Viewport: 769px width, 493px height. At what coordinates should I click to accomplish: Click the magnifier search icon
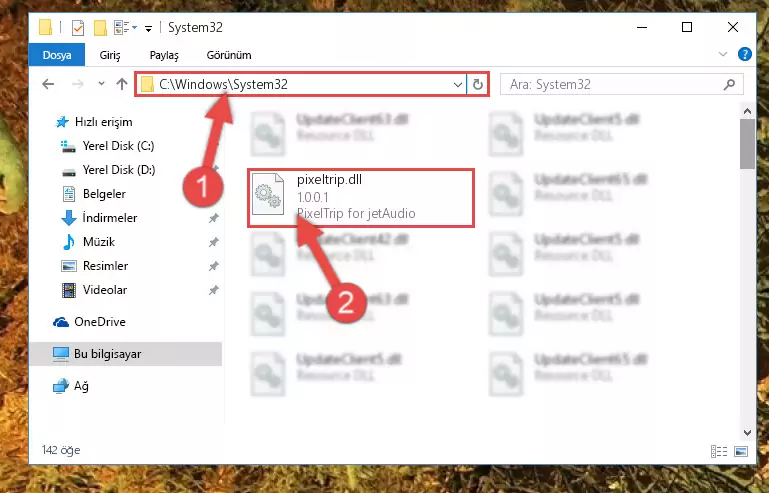pyautogui.click(x=729, y=84)
